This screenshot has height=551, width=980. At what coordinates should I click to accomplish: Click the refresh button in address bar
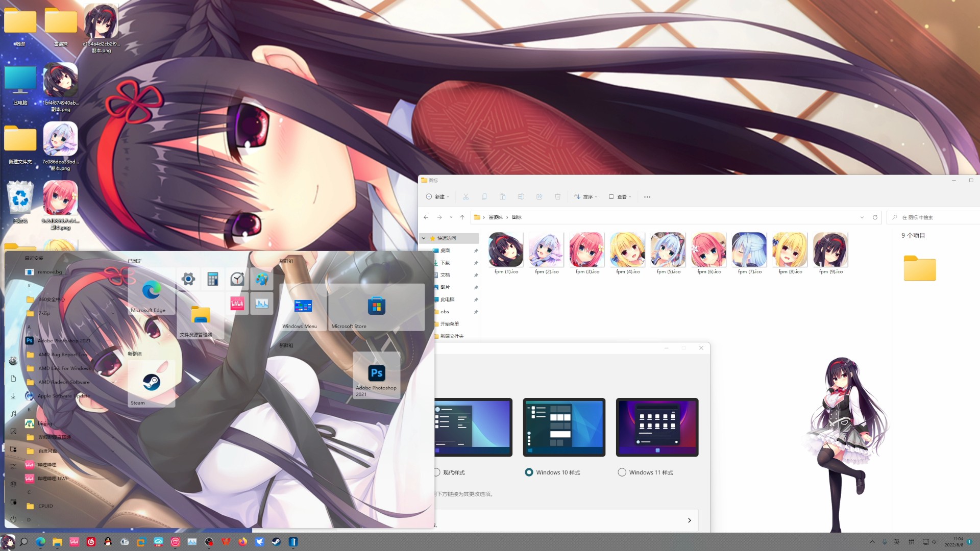click(x=875, y=217)
